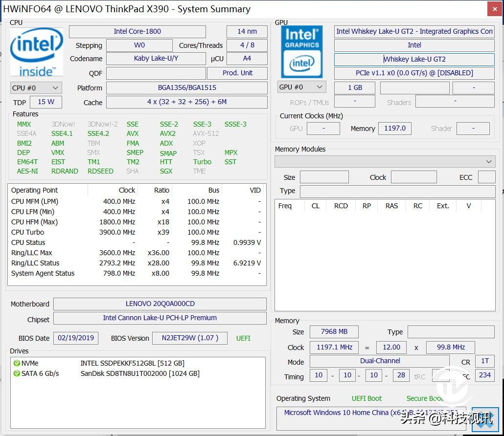Click the Intel Cannon Lake-U chipset field

tap(160, 318)
